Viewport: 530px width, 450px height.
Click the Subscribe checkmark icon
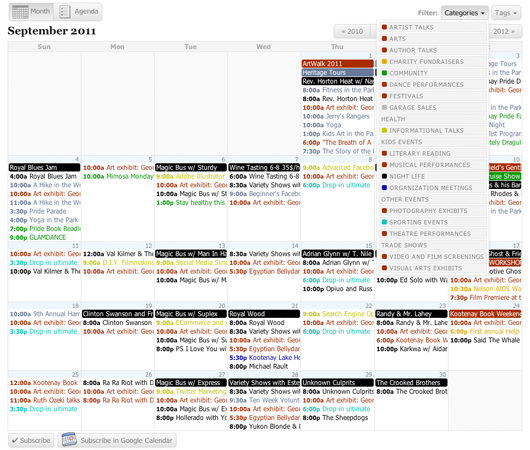click(15, 441)
